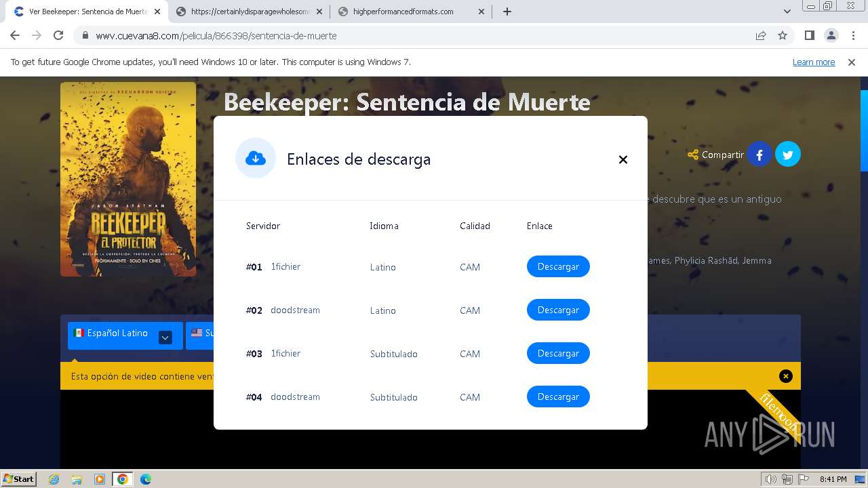Click the Learn more link
The width and height of the screenshot is (868, 488).
pos(814,62)
